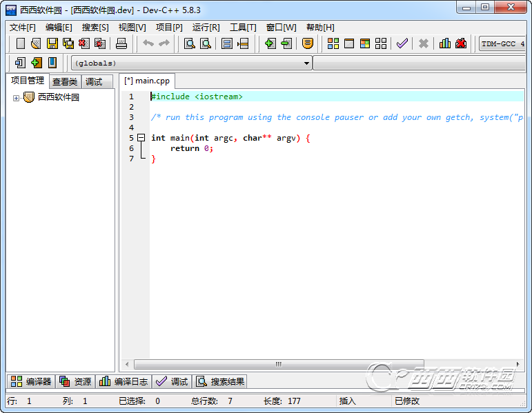Open the TDM-GCC compiler set dropdown
Image resolution: width=532 pixels, height=413 pixels.
pos(502,43)
